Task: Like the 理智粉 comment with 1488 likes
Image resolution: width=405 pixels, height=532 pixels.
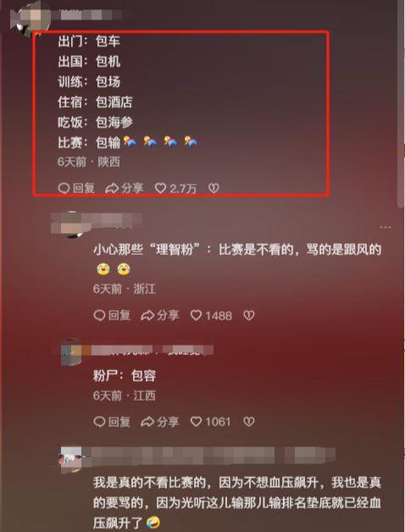Action: (211, 316)
